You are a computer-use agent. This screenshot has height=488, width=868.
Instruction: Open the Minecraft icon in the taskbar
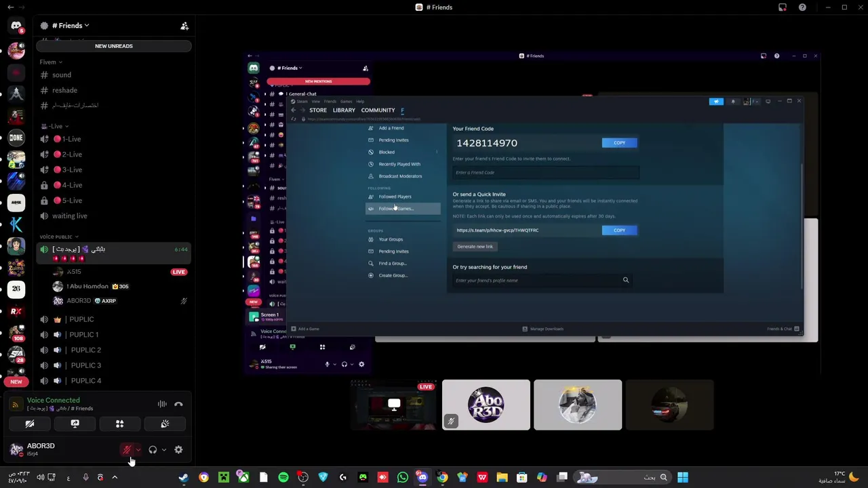(x=223, y=478)
